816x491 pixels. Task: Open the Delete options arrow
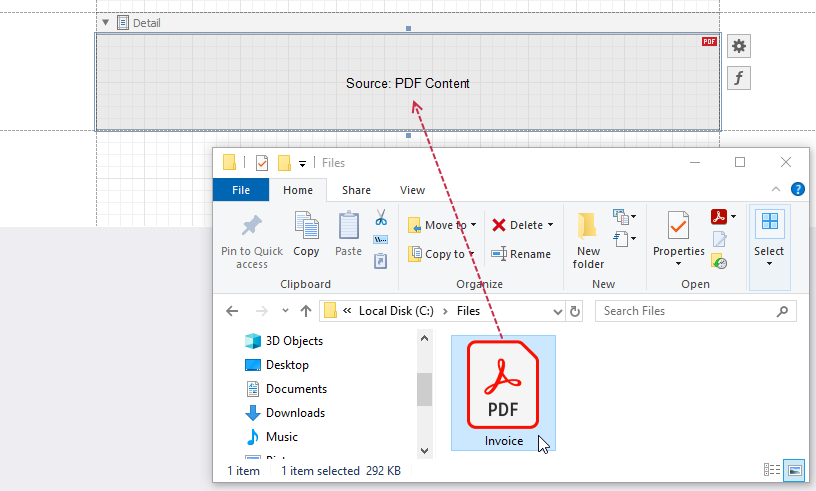pyautogui.click(x=551, y=225)
